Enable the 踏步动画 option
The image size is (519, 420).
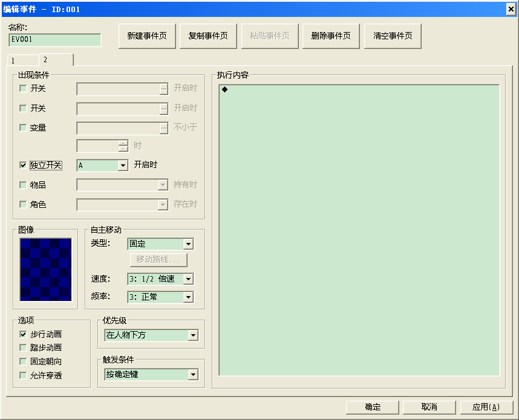coord(23,347)
